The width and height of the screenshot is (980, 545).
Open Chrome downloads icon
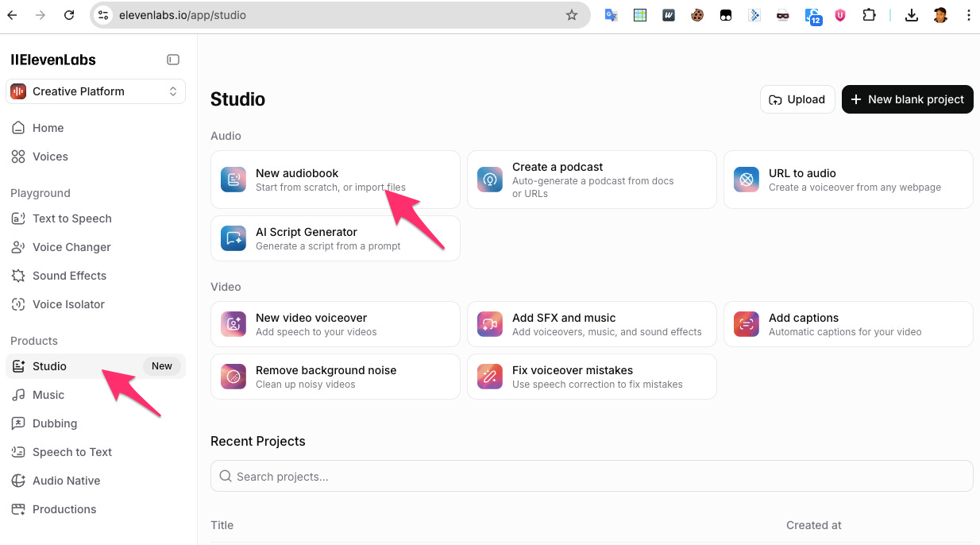(912, 15)
